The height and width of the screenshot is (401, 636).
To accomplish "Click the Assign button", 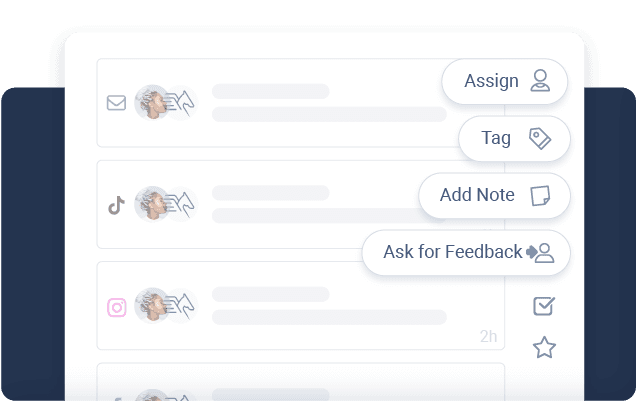I will click(504, 81).
